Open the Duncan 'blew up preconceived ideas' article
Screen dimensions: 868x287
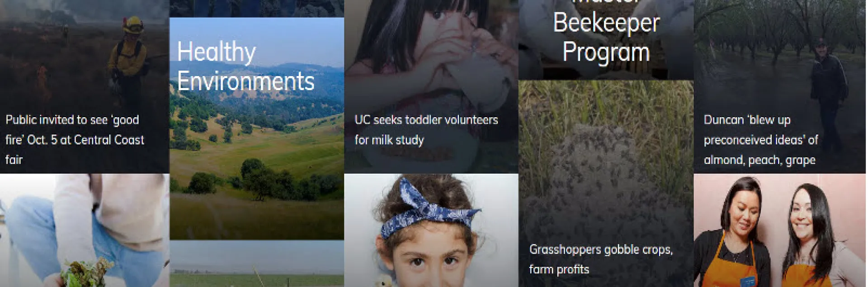pos(760,139)
